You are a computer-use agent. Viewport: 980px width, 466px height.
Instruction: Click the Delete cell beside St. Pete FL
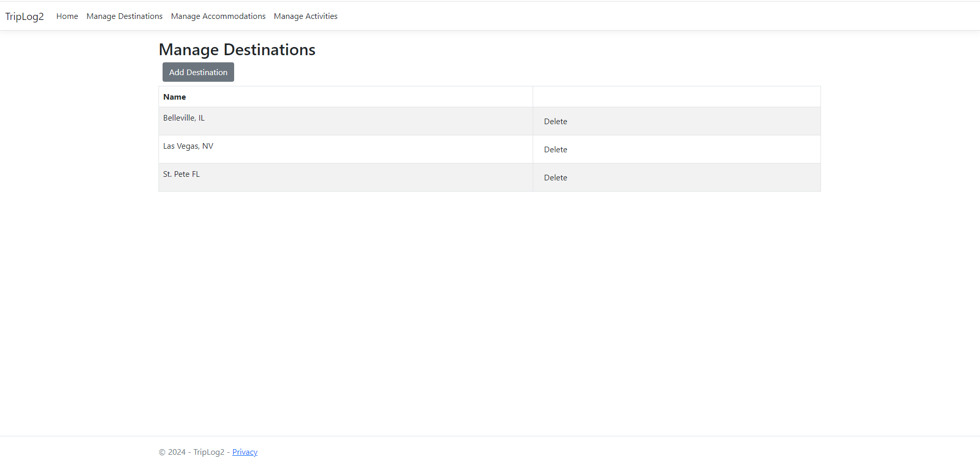coord(676,177)
